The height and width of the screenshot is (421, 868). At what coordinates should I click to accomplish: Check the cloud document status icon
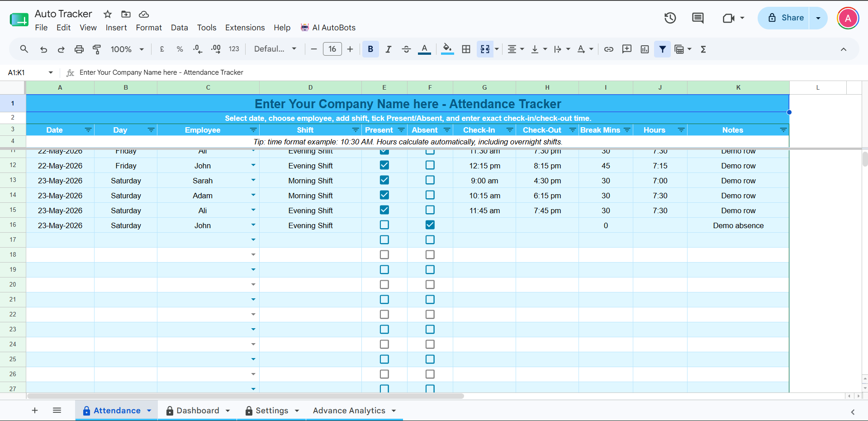[144, 14]
